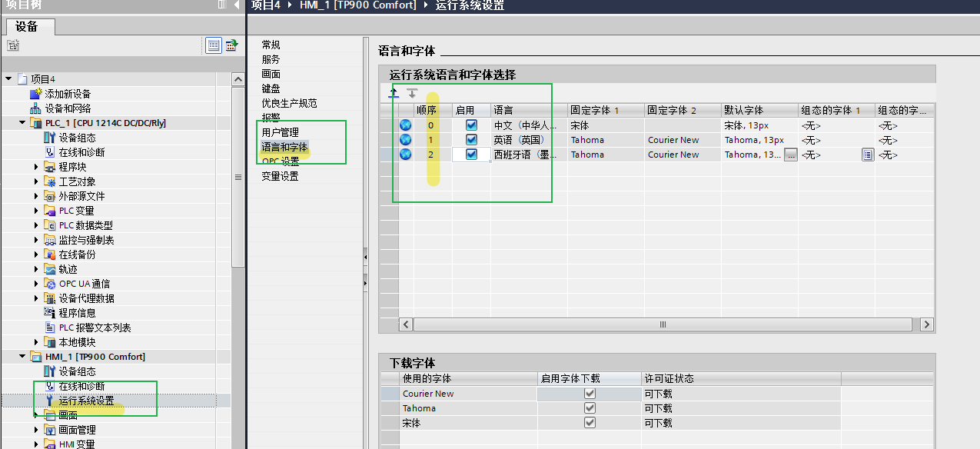This screenshot has width=980, height=449.
Task: Expand the 监控与强制表 node
Action: click(36, 240)
